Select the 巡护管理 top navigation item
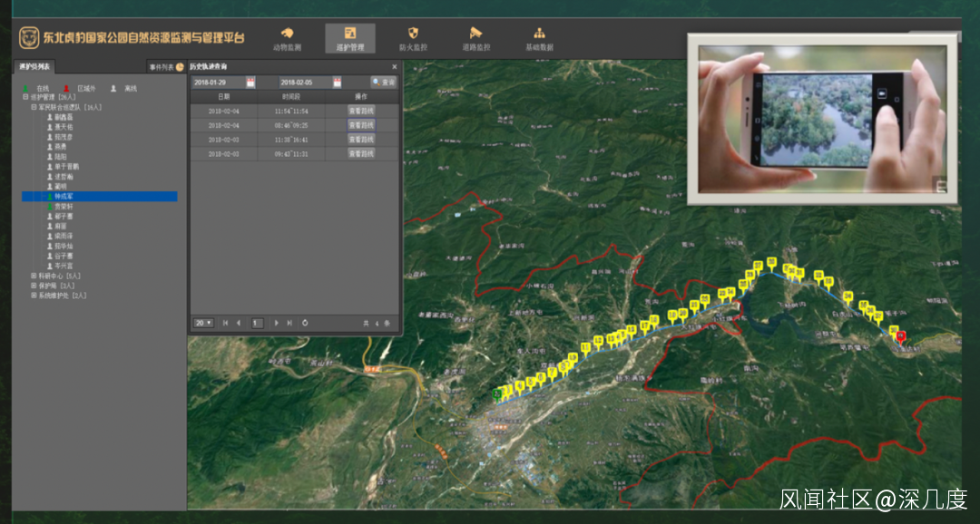Image resolution: width=980 pixels, height=524 pixels. click(x=349, y=38)
